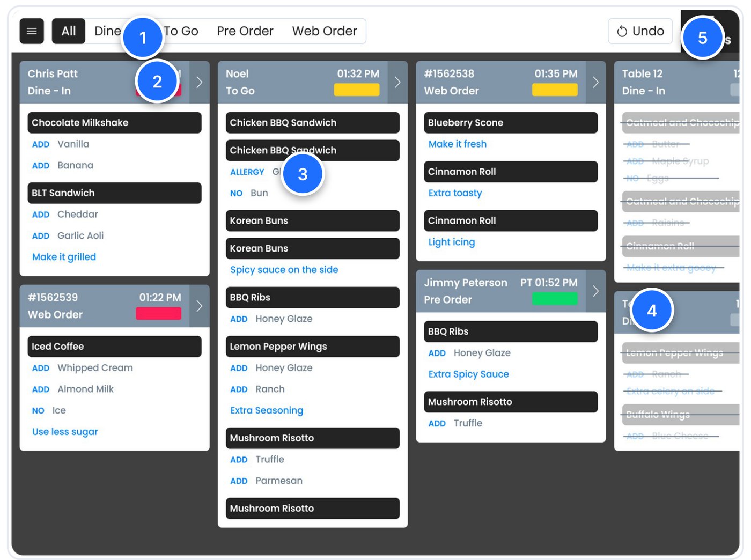This screenshot has height=560, width=751.
Task: Click the "NO Bun" modifier
Action: tap(249, 193)
